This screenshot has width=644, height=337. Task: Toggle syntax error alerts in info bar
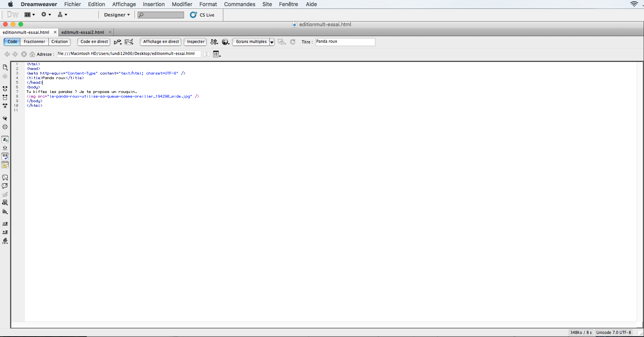pos(5,165)
